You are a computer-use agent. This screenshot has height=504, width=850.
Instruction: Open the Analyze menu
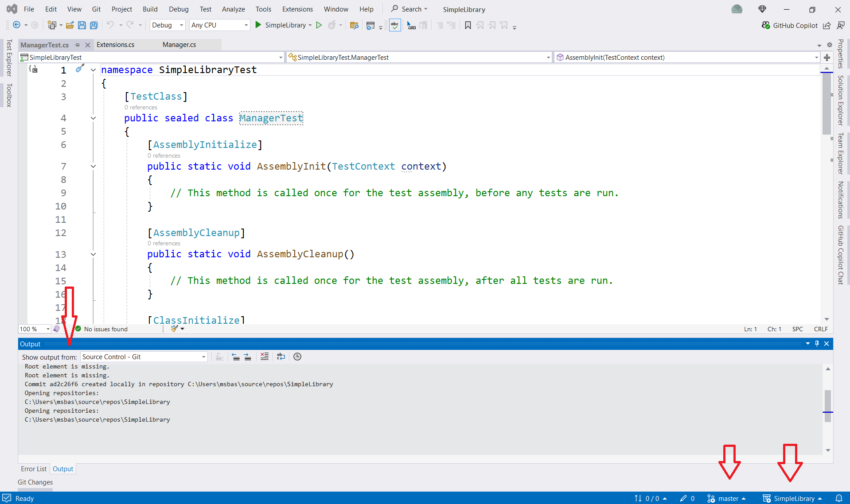point(233,9)
